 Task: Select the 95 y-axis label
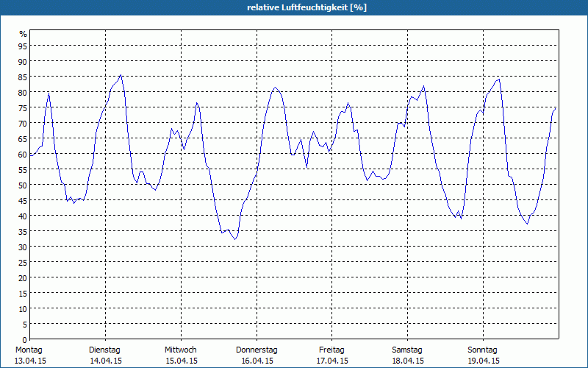pyautogui.click(x=23, y=46)
